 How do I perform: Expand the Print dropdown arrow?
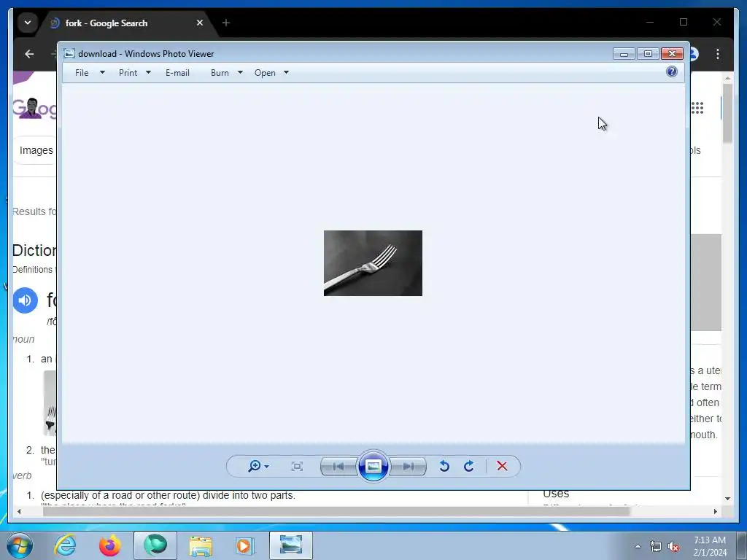click(x=148, y=73)
